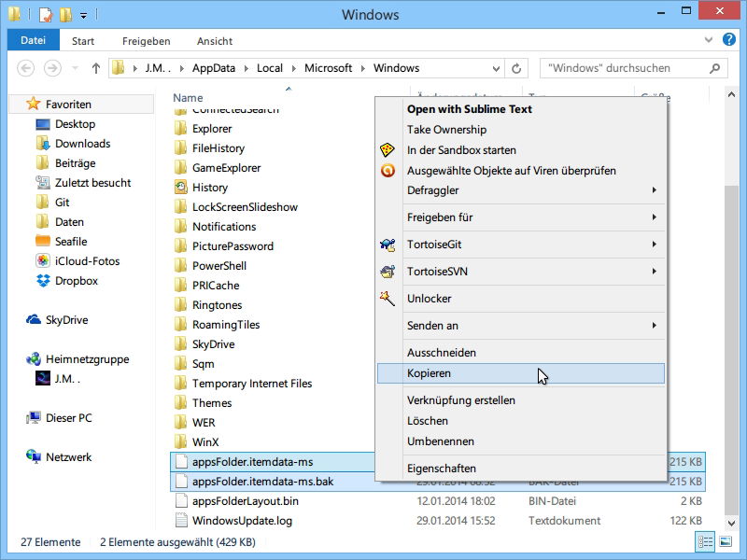
Task: Select the WindowsUpdate.log file icon
Action: tap(181, 521)
